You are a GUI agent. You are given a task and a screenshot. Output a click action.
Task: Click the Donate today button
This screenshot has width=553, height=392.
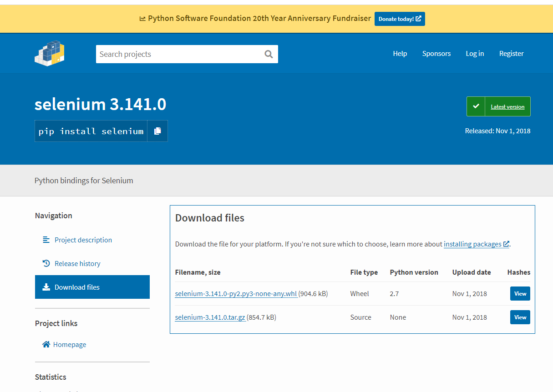(400, 19)
